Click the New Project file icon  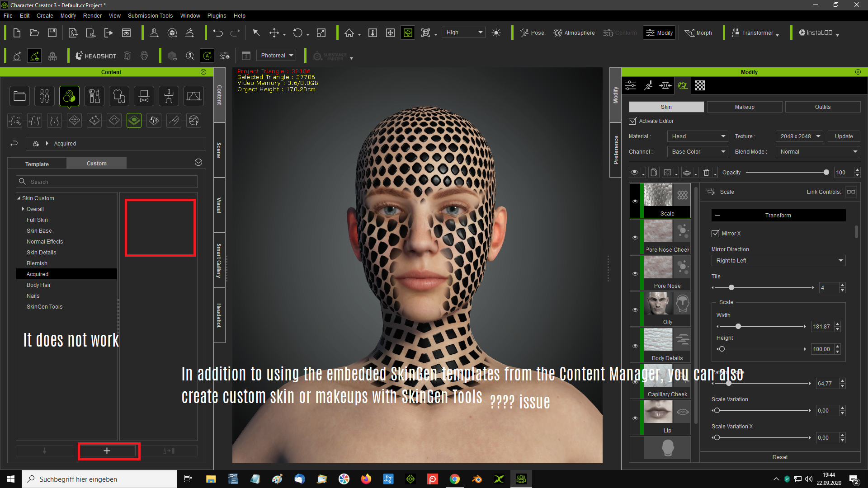[x=17, y=33]
